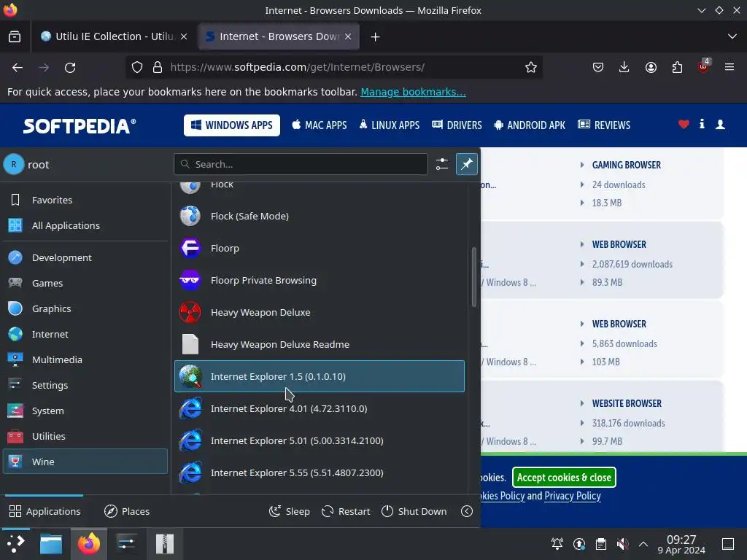Image resolution: width=747 pixels, height=560 pixels.
Task: Select the Wine category
Action: [85, 462]
